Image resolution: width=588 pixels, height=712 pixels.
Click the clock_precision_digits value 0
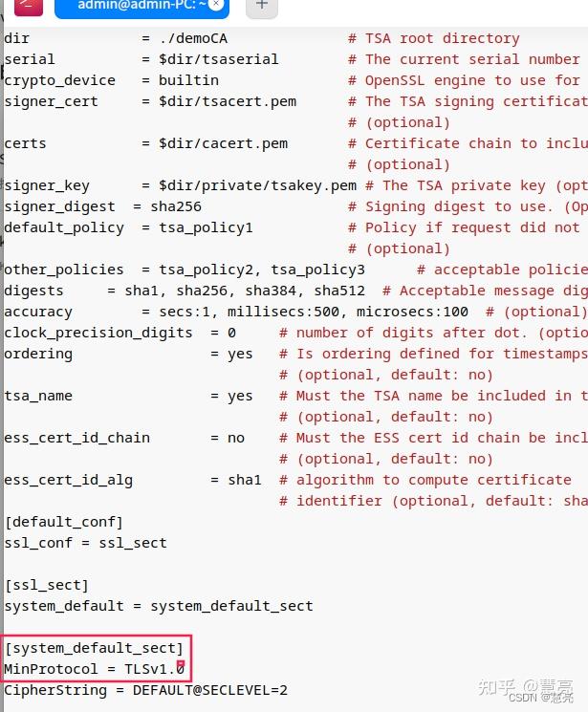[x=231, y=333]
